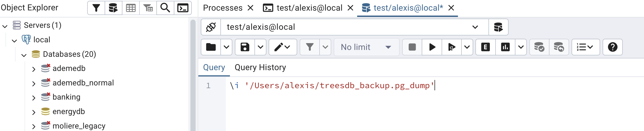Image resolution: width=644 pixels, height=131 pixels.
Task: Click the Open file folder icon
Action: point(211,47)
